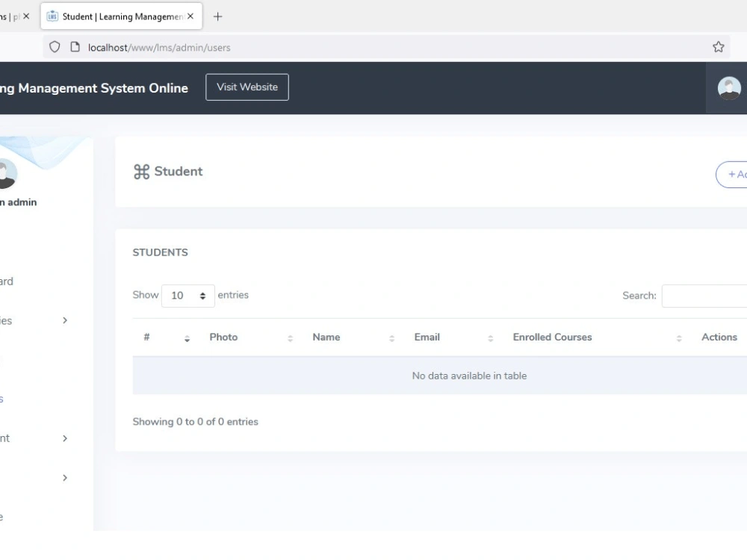Sort table by # column

click(x=167, y=337)
